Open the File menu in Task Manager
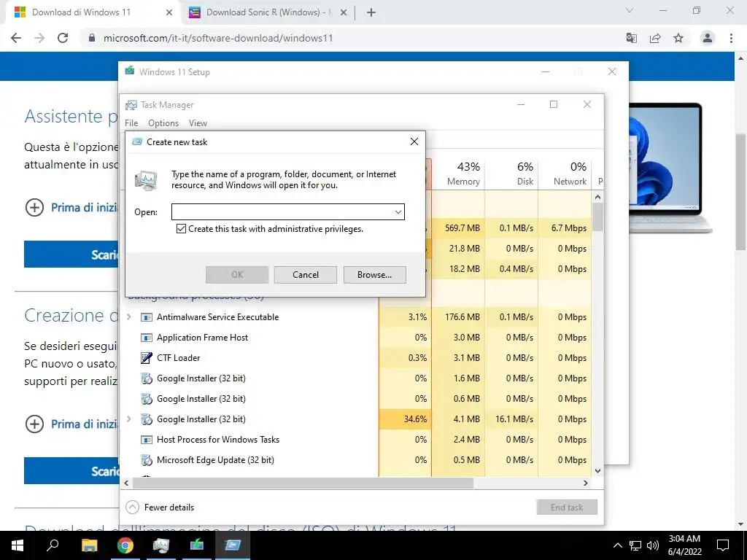Screen dimensions: 747x560 (x=131, y=122)
